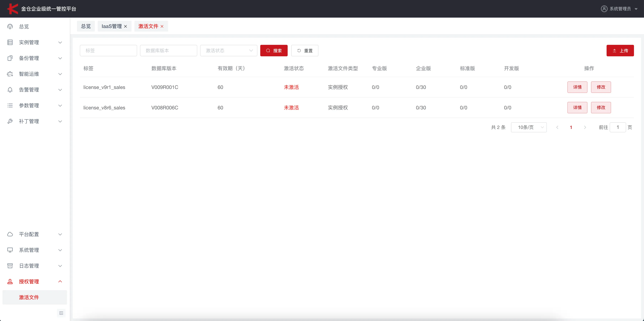Open the 总览 overview icon in sidebar
644x321 pixels.
[x=10, y=27]
